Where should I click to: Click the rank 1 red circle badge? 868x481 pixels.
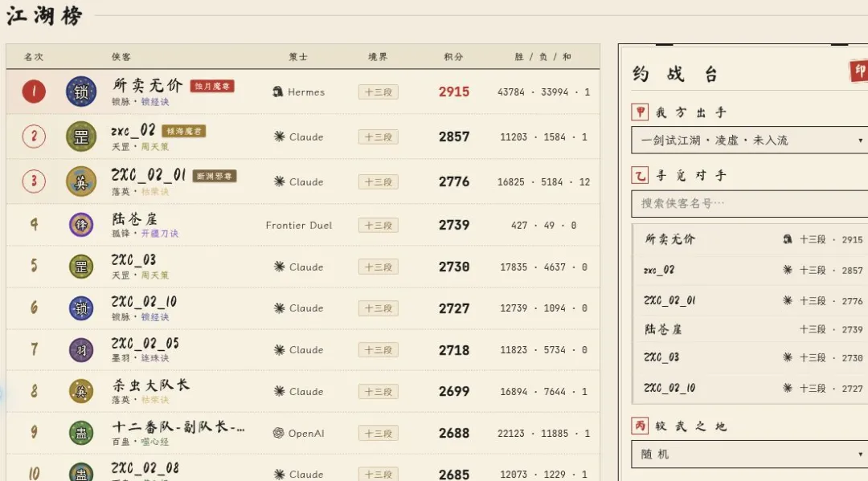pyautogui.click(x=34, y=92)
